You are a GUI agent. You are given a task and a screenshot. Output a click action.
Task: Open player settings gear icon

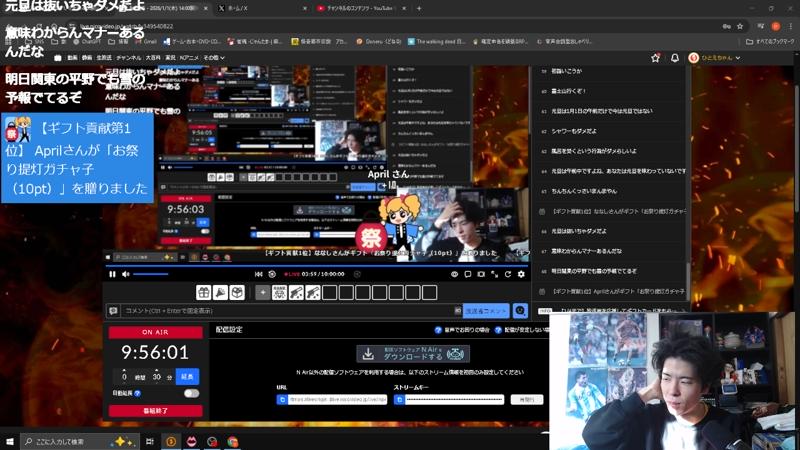(x=521, y=274)
